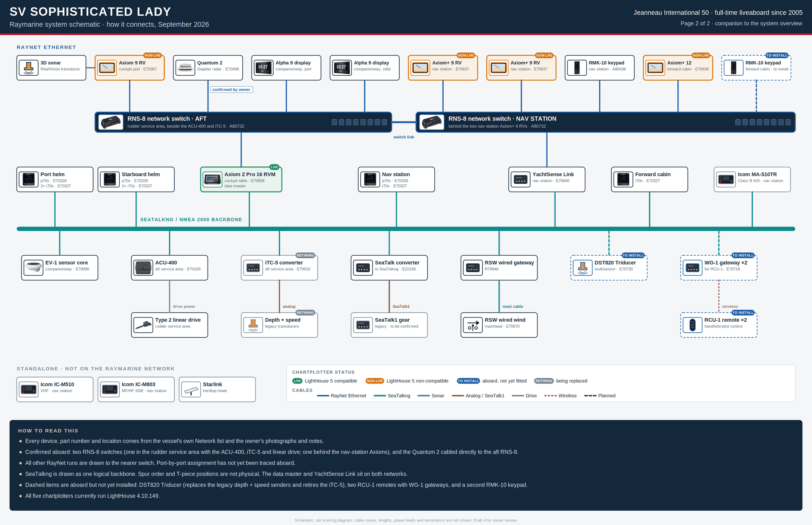Click the 'mast cable' label

click(513, 306)
